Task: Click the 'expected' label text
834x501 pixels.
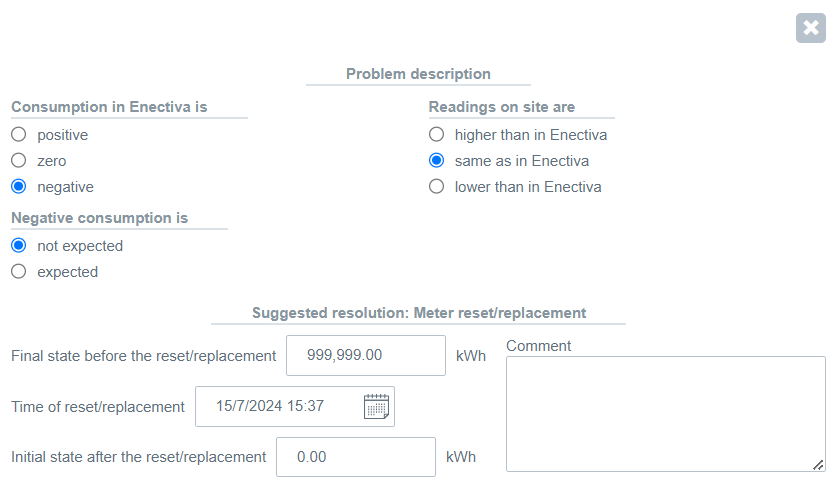Action: 67,271
